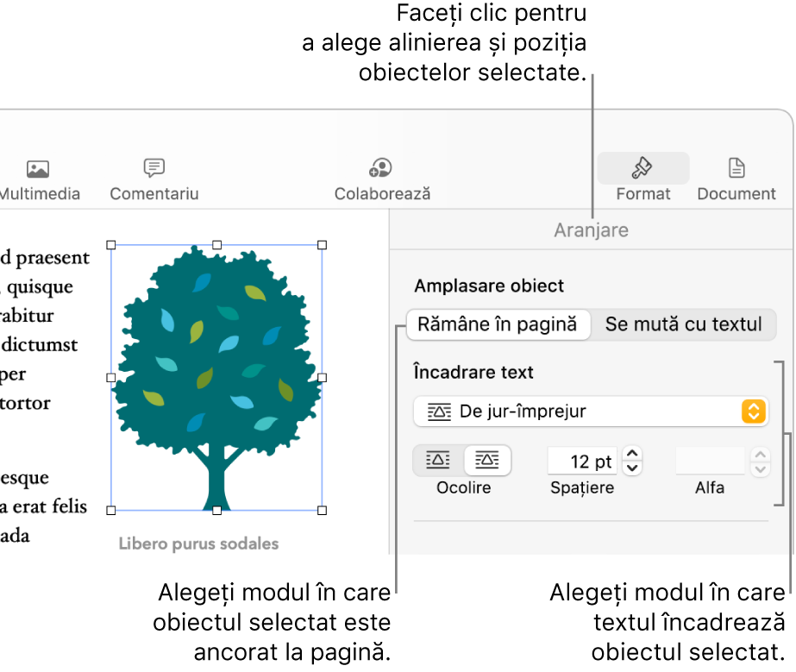796x672 pixels.
Task: Click inside the 12 pt Spațiere field
Action: 582,461
